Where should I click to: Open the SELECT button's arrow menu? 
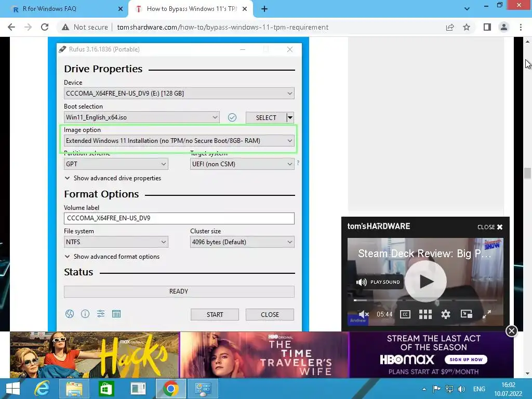point(290,118)
